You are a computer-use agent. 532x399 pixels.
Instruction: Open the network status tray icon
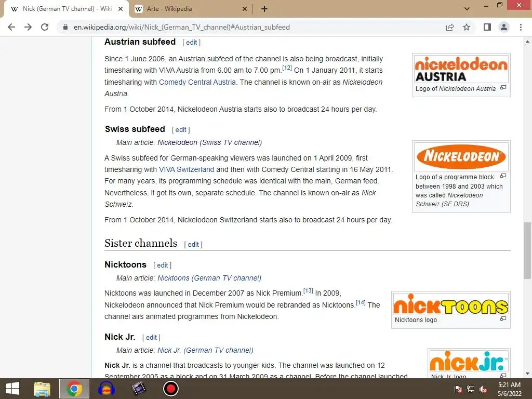pos(471,389)
